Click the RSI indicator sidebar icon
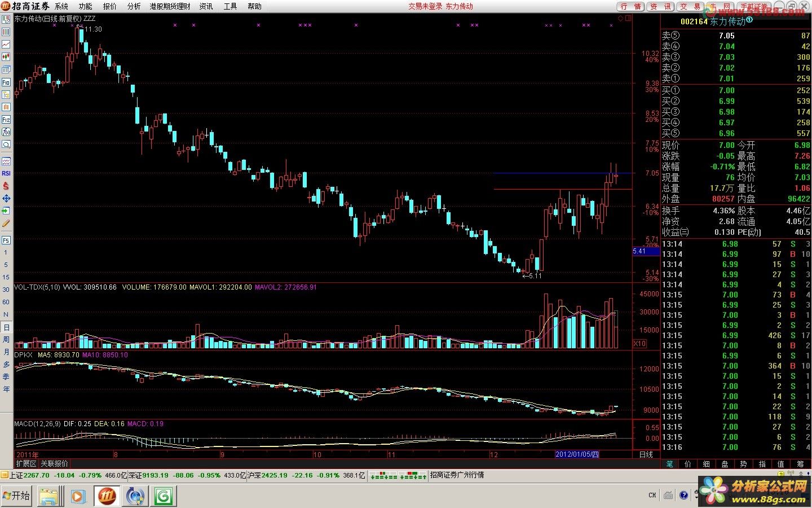This screenshot has width=812, height=508. pos(6,173)
